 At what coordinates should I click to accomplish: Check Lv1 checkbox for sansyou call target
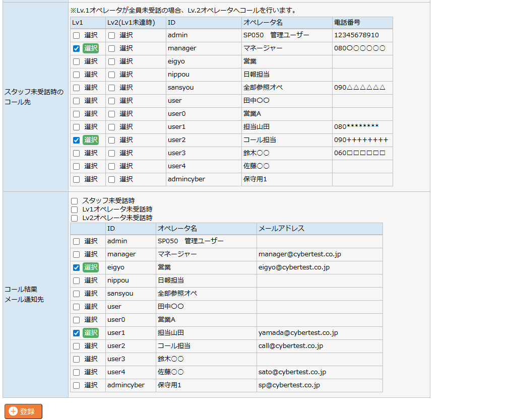77,88
